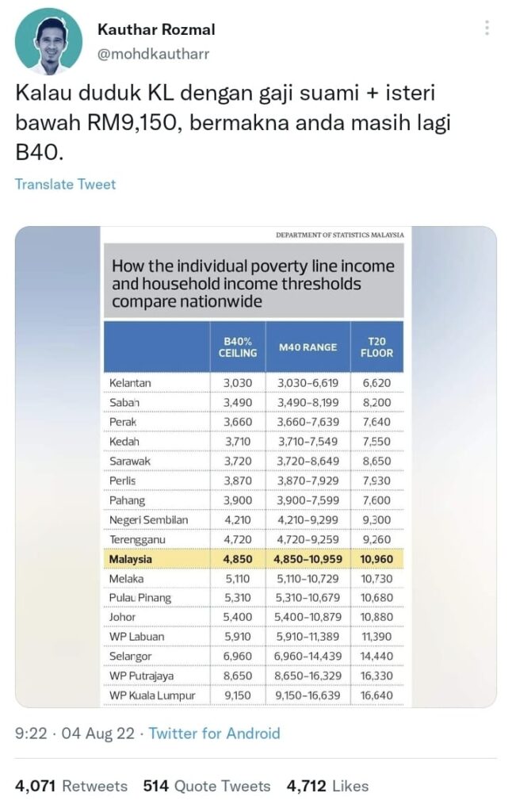Open the @mohdkautharr handle

153,54
